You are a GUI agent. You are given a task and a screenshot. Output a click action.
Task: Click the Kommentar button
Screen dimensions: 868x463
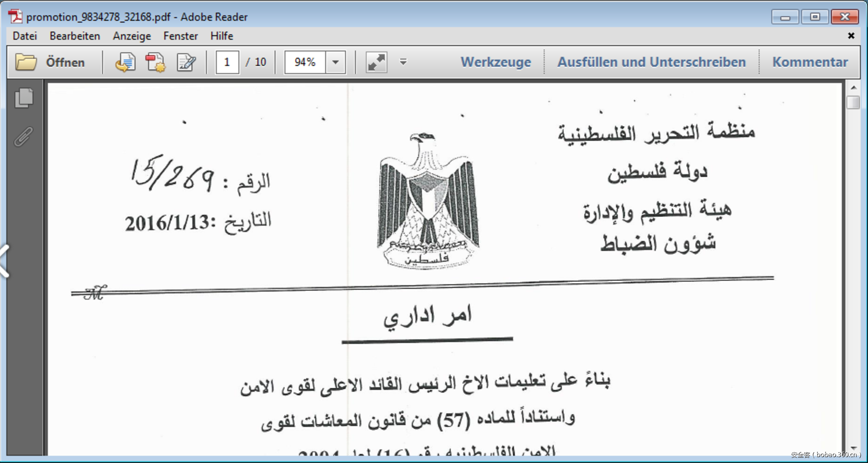point(810,62)
